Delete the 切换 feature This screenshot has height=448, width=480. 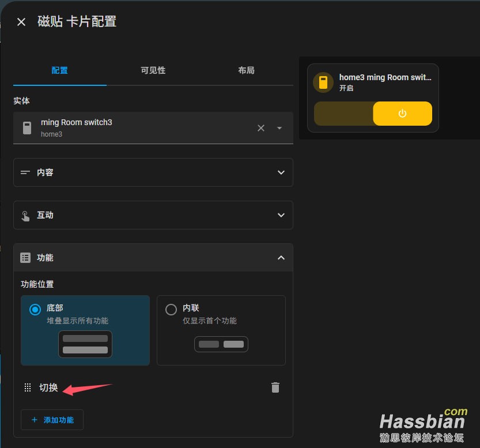coord(275,387)
